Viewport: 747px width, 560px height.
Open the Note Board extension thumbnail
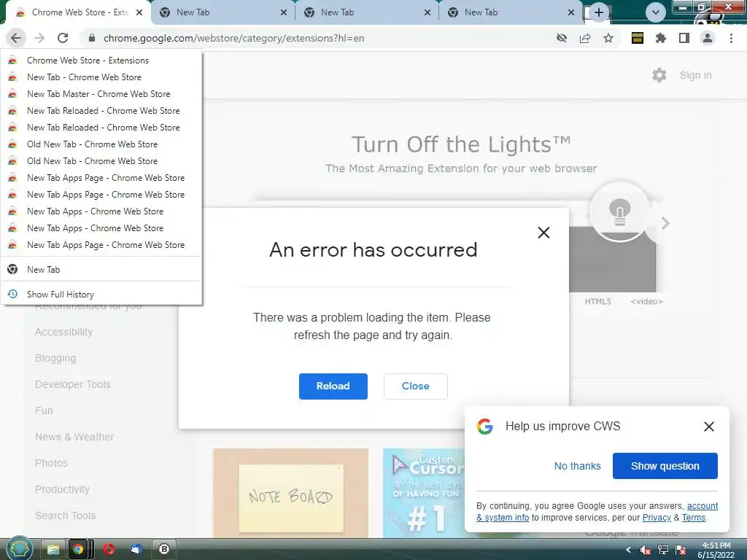tap(290, 493)
